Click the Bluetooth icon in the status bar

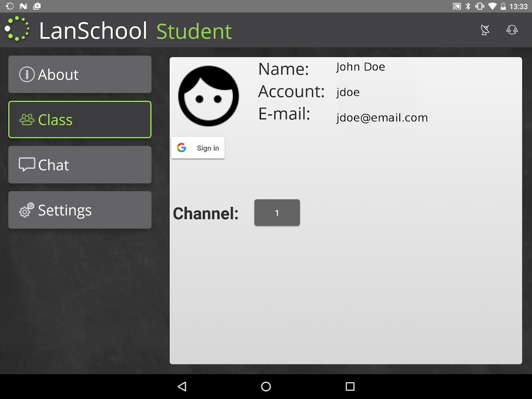[467, 6]
